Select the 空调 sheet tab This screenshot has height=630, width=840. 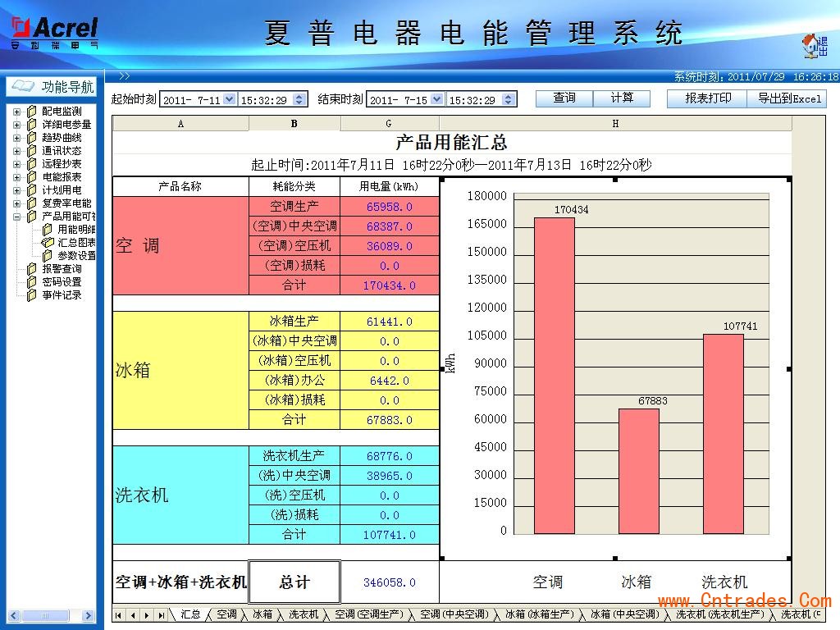point(226,614)
